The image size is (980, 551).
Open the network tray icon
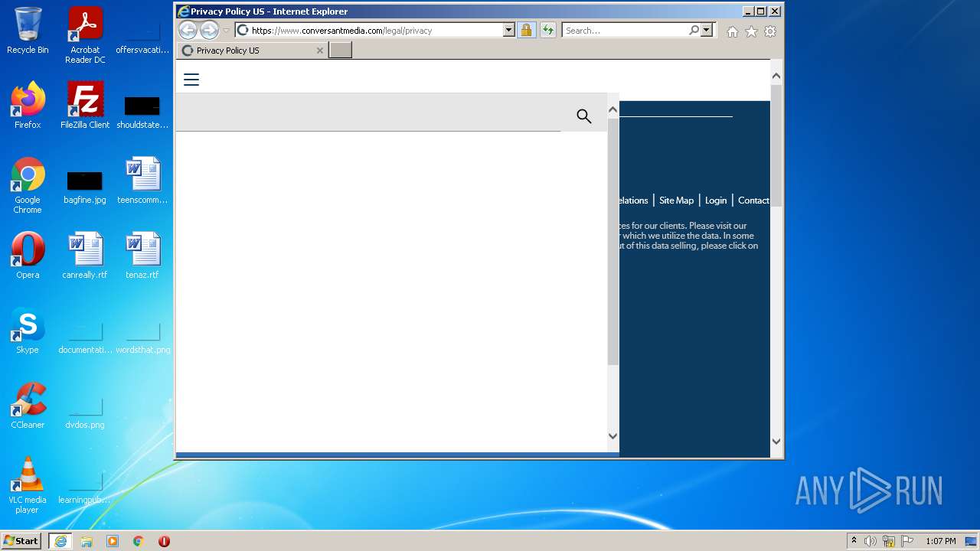889,541
